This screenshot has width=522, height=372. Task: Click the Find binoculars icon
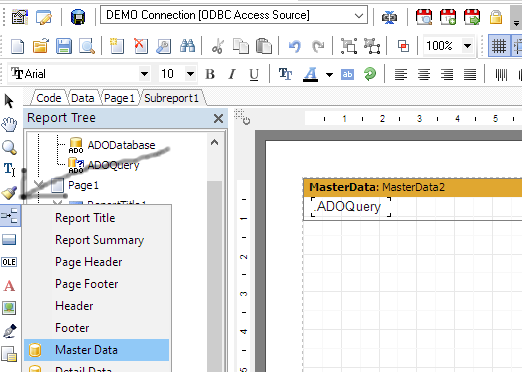pyautogui.click(x=187, y=46)
